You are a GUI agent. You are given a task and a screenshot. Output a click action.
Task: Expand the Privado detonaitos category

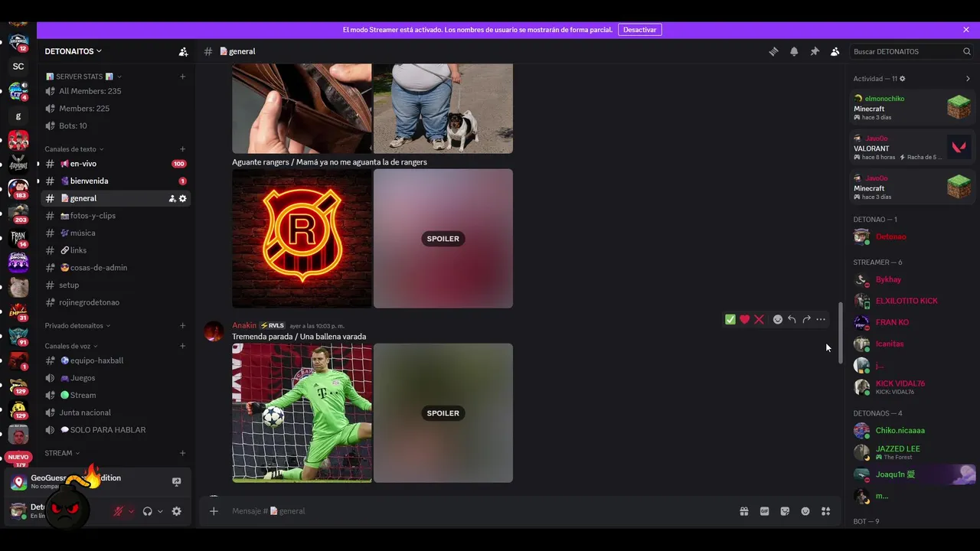77,326
